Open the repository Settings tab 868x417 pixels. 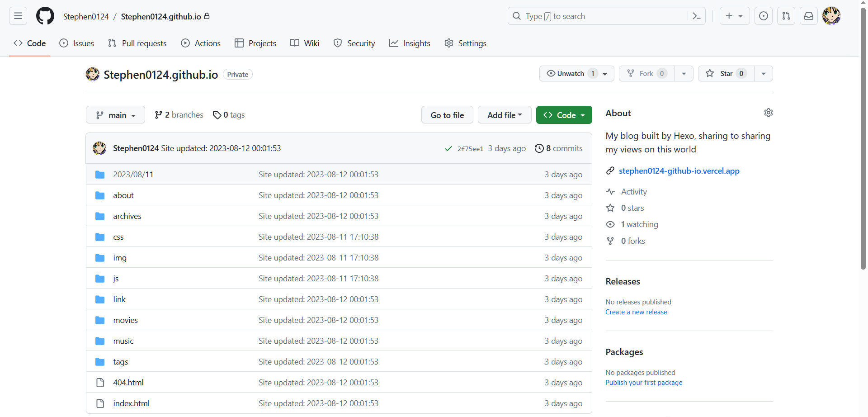[465, 43]
